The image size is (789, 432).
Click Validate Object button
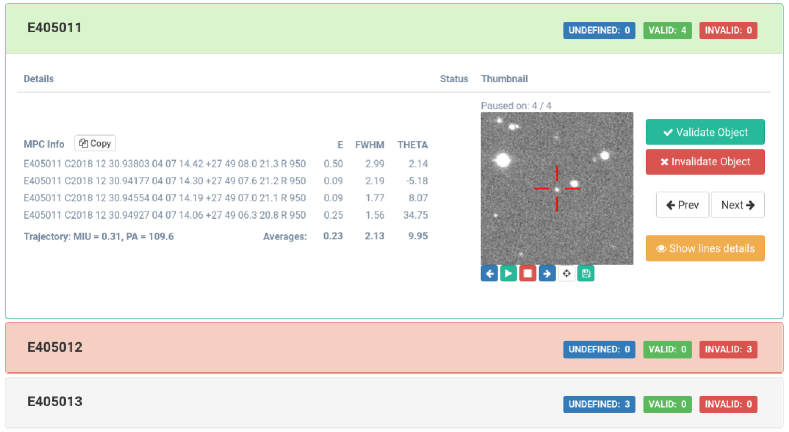coord(705,132)
